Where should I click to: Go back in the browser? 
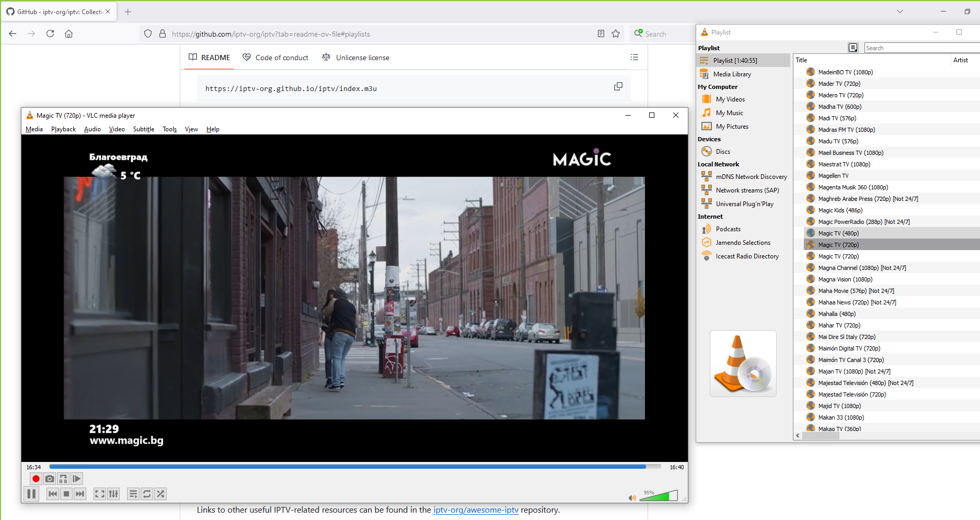pos(13,33)
